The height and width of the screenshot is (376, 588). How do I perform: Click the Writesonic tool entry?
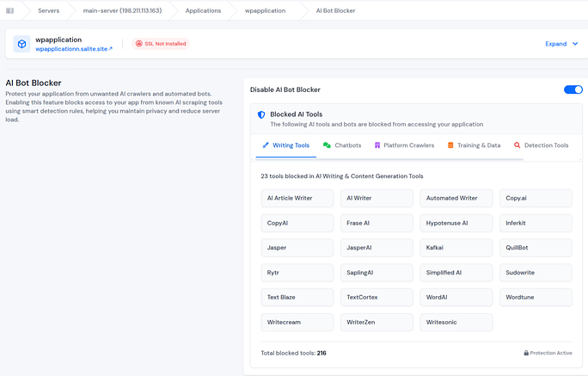coord(456,323)
